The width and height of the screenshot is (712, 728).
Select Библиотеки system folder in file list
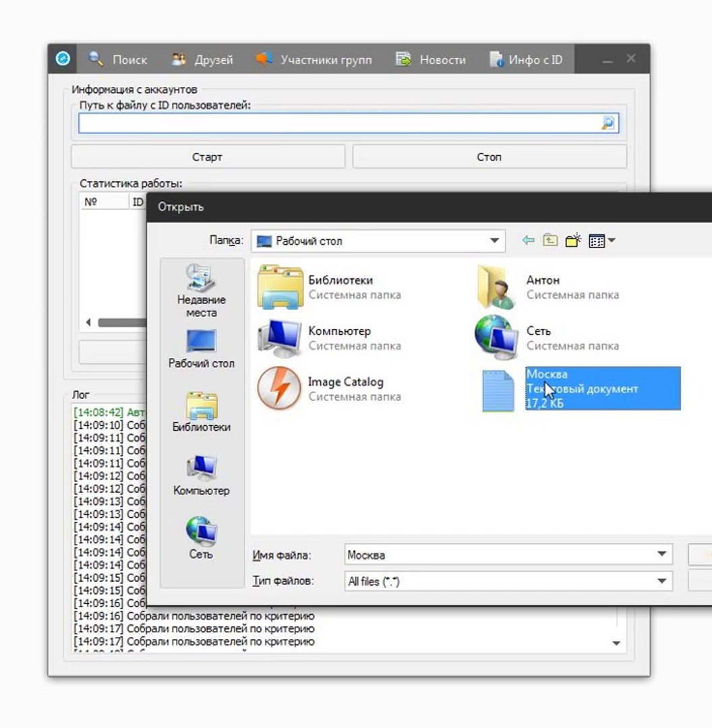click(x=330, y=287)
